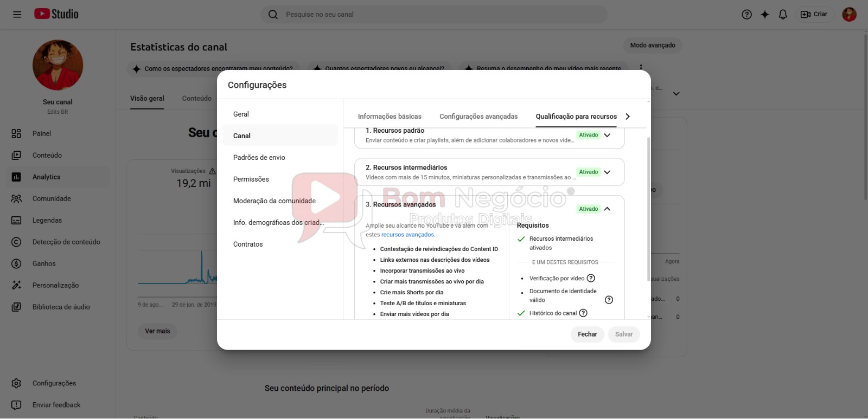868x419 pixels.
Task: Switch to Configurações avançadas tab
Action: 478,116
